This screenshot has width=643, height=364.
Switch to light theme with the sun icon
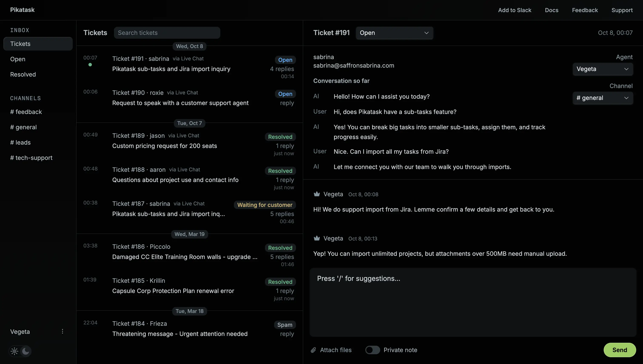14,351
